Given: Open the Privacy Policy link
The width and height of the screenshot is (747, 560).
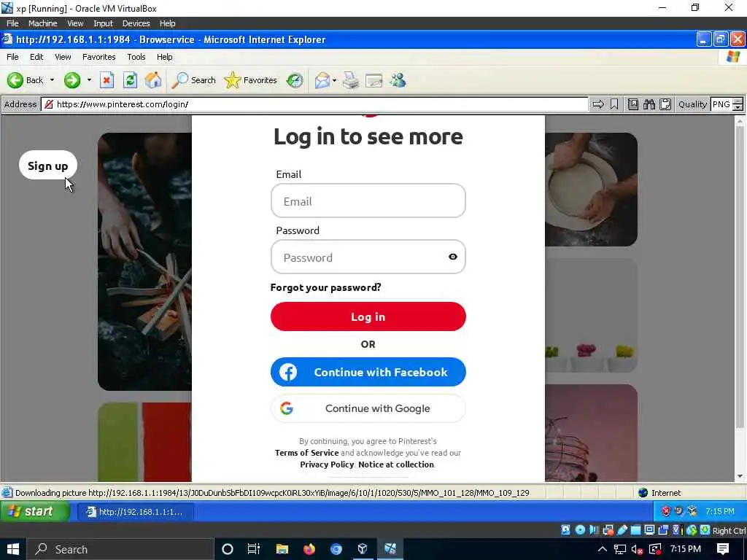Looking at the screenshot, I should [327, 464].
